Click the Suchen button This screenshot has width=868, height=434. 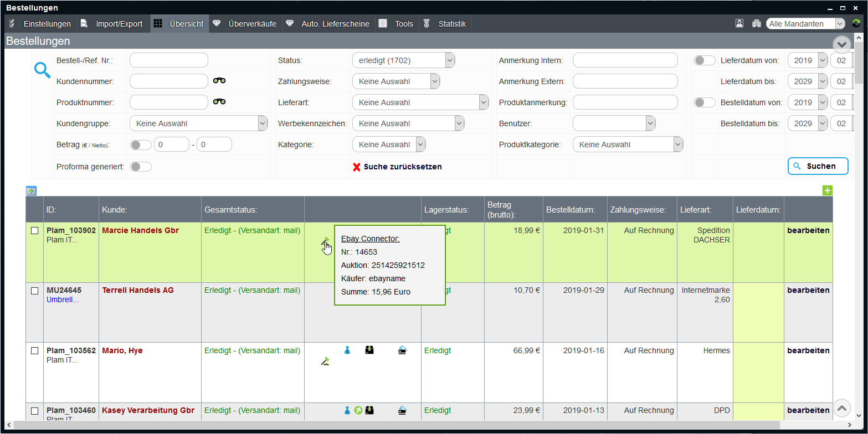pos(818,166)
